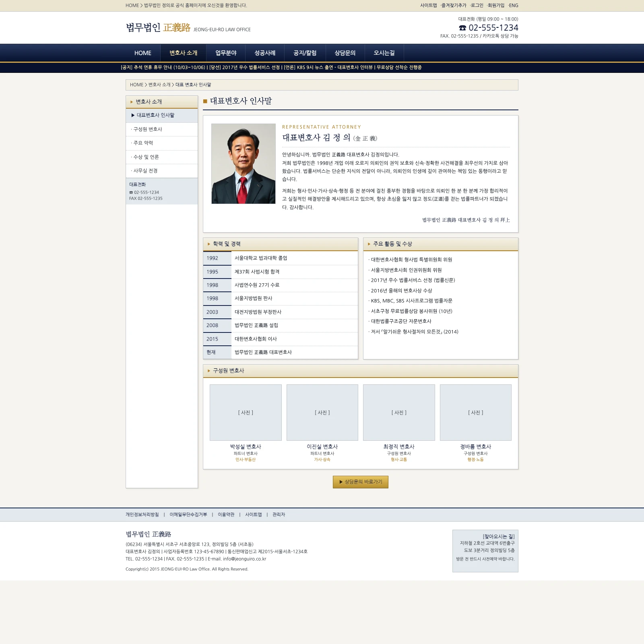Screen dimensions: 644x644
Task: Switch language with the ENG link
Action: [x=513, y=6]
